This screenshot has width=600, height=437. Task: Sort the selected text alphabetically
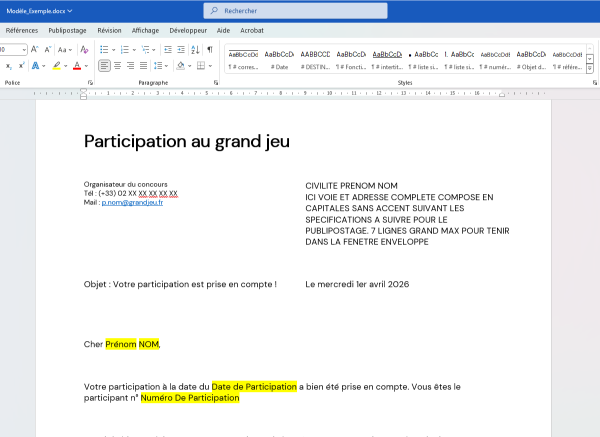tap(194, 49)
